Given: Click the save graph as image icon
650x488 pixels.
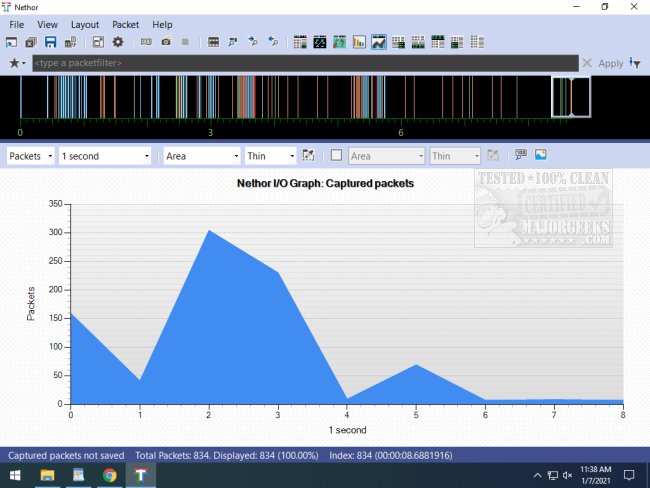Looking at the screenshot, I should [541, 155].
